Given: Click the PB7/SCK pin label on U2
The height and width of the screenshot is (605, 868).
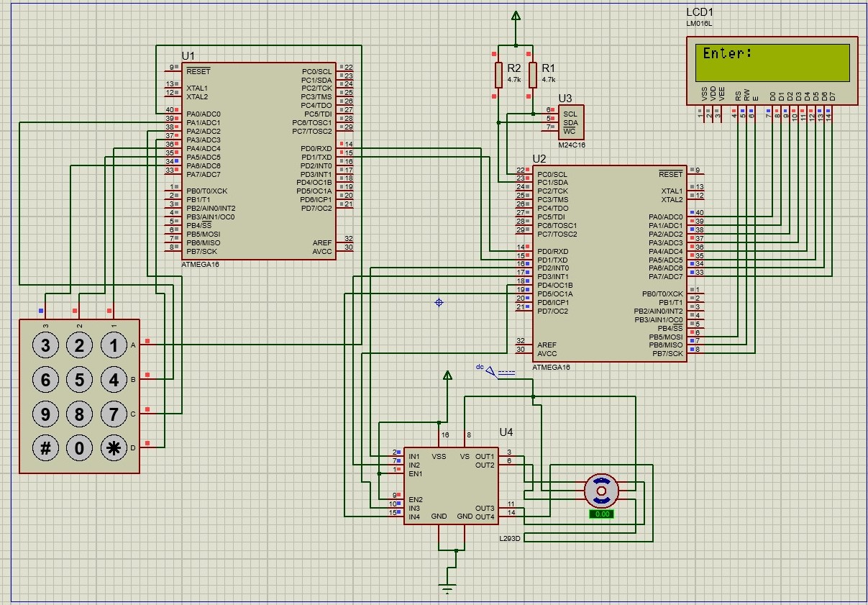Looking at the screenshot, I should tap(667, 353).
